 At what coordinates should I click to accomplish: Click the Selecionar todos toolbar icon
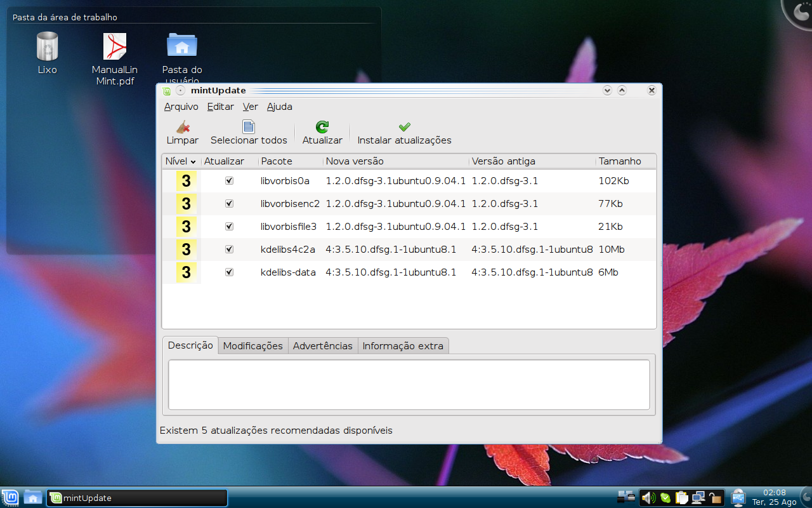tap(249, 127)
